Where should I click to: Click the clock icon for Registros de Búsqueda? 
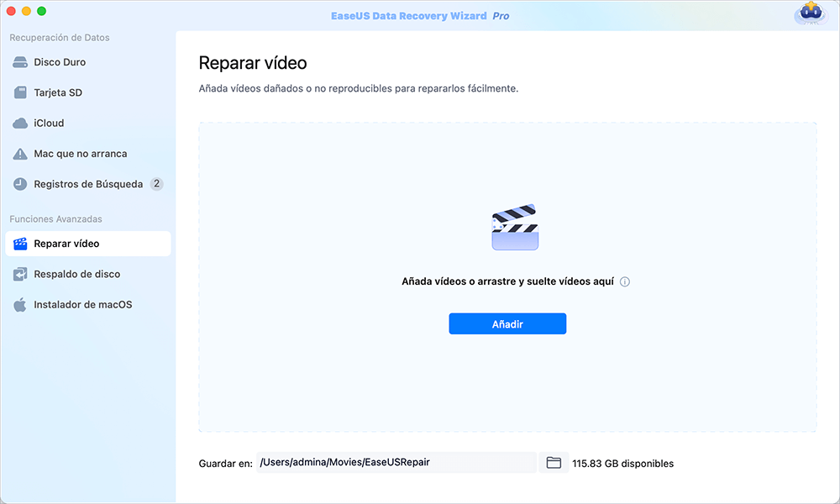20,184
